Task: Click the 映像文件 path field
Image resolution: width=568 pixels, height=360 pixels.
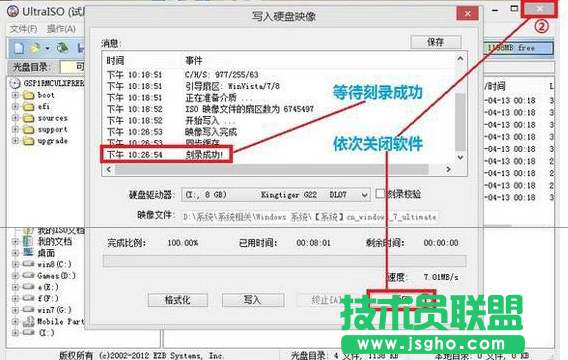Action: [310, 217]
